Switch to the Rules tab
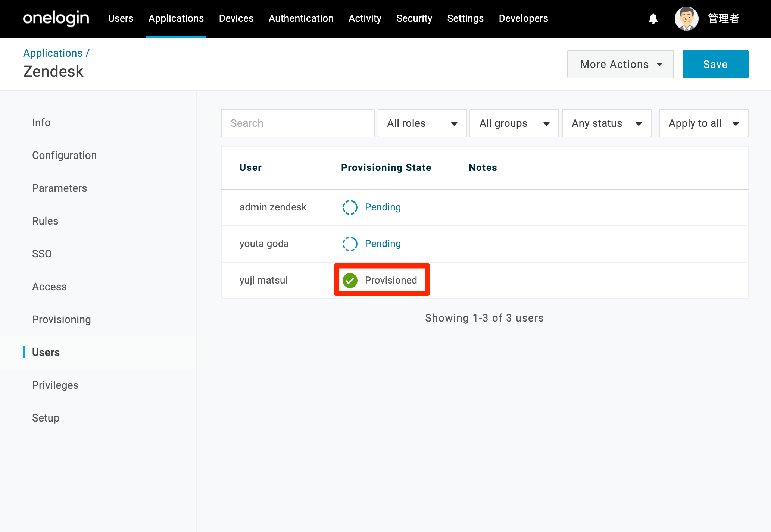 click(x=45, y=221)
